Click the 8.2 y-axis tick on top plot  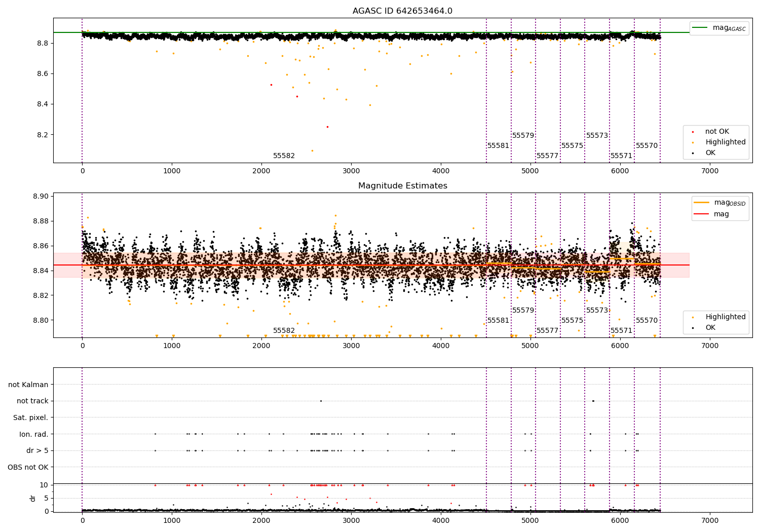tap(43, 135)
